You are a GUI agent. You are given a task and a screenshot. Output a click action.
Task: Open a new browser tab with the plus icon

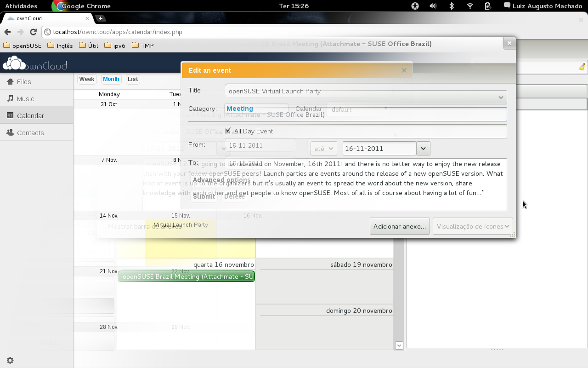coord(100,18)
